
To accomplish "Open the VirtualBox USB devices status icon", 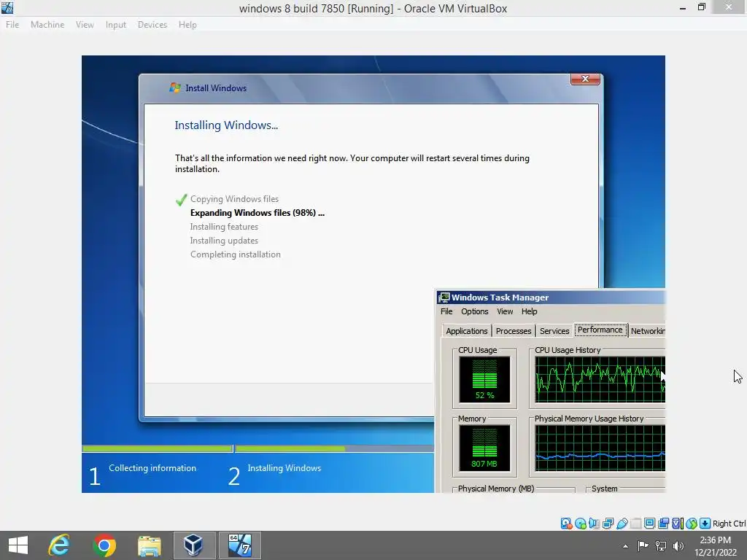I will click(x=622, y=524).
